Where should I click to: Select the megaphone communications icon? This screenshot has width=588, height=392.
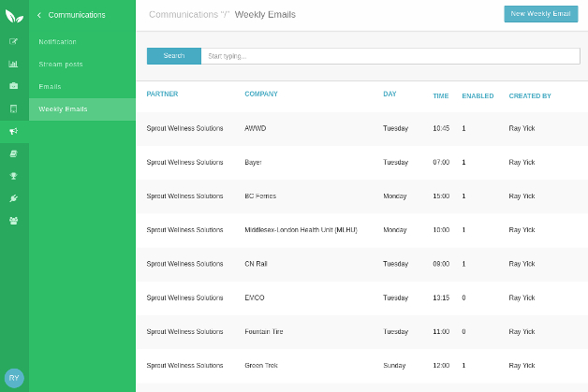point(13,131)
